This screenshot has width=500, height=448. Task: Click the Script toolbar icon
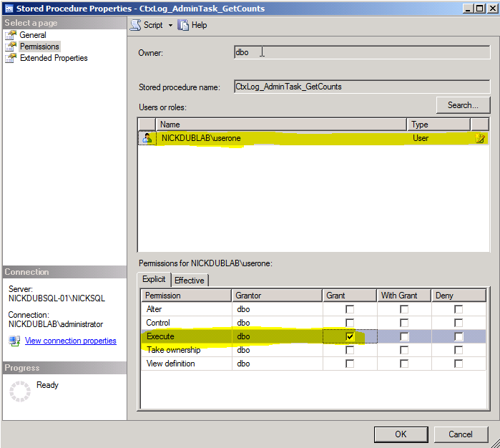click(x=136, y=24)
